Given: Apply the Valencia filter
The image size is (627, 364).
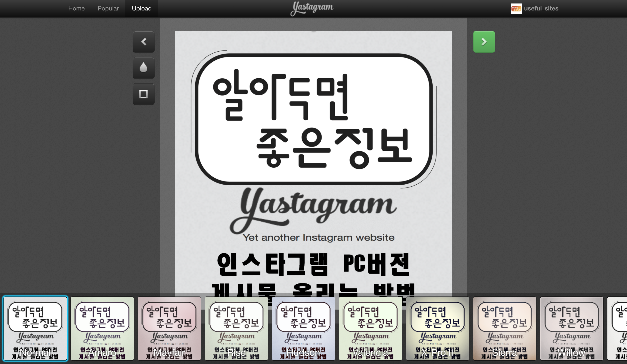Looking at the screenshot, I should tap(370, 328).
